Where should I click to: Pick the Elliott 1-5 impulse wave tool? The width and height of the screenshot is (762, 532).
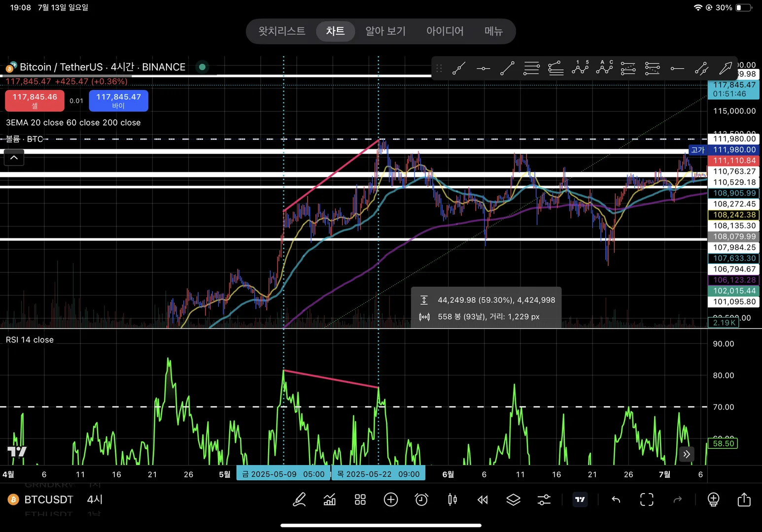click(580, 68)
